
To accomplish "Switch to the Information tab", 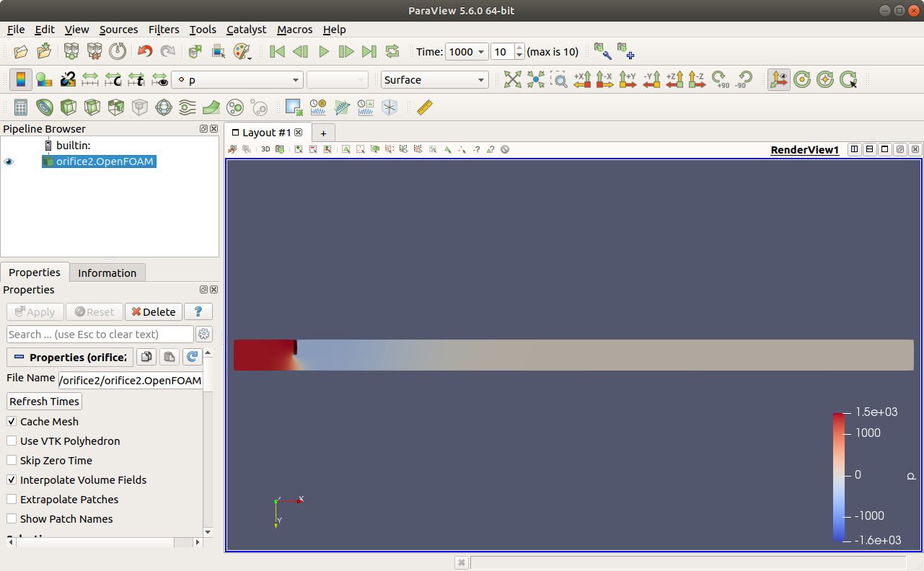I will tap(107, 273).
